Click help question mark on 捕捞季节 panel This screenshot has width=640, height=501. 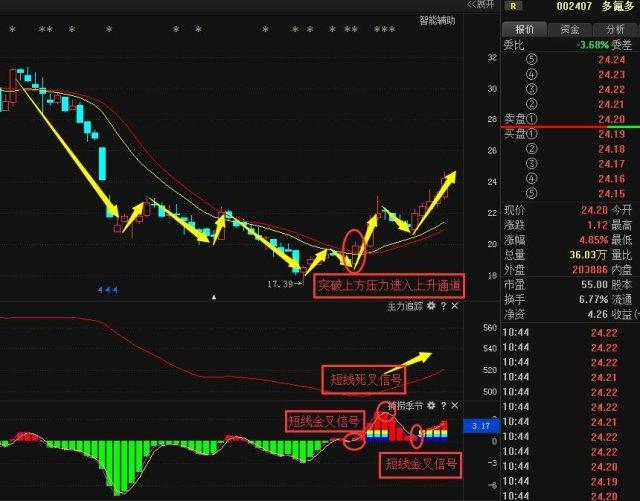point(443,406)
